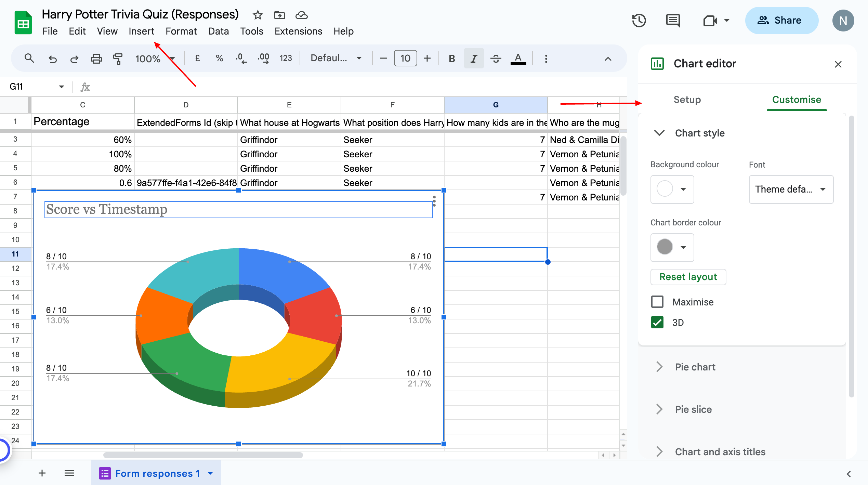Click the Undo icon
Image resolution: width=868 pixels, height=485 pixels.
click(x=52, y=58)
